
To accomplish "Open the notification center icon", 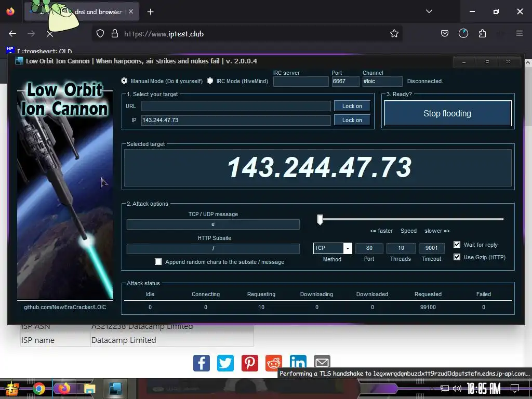I will [x=515, y=389].
